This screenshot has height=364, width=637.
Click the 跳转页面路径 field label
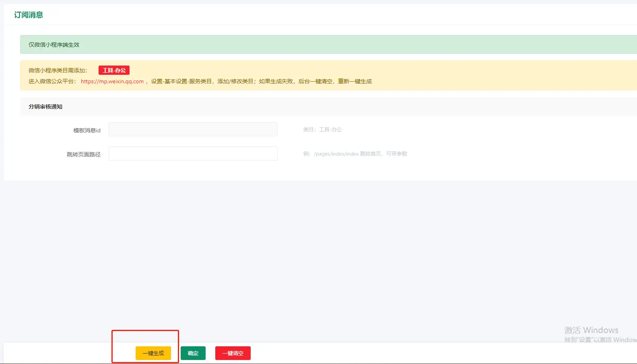[x=83, y=154]
